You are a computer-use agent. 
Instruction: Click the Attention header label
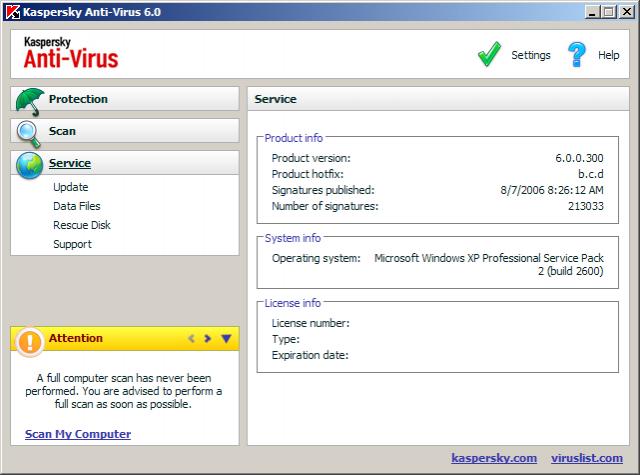click(x=76, y=338)
